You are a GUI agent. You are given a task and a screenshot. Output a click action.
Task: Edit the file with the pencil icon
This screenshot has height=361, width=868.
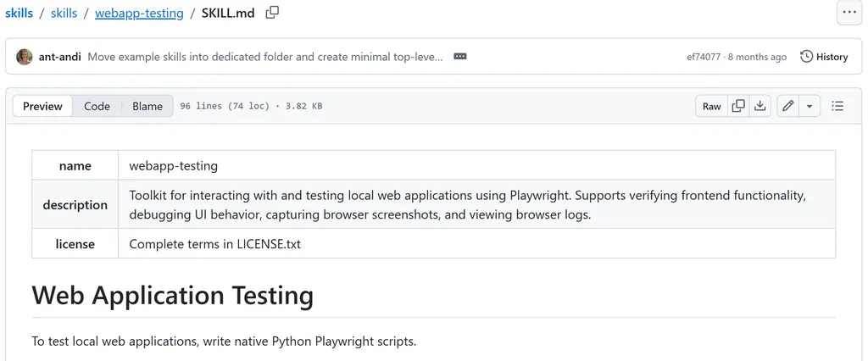coord(788,106)
